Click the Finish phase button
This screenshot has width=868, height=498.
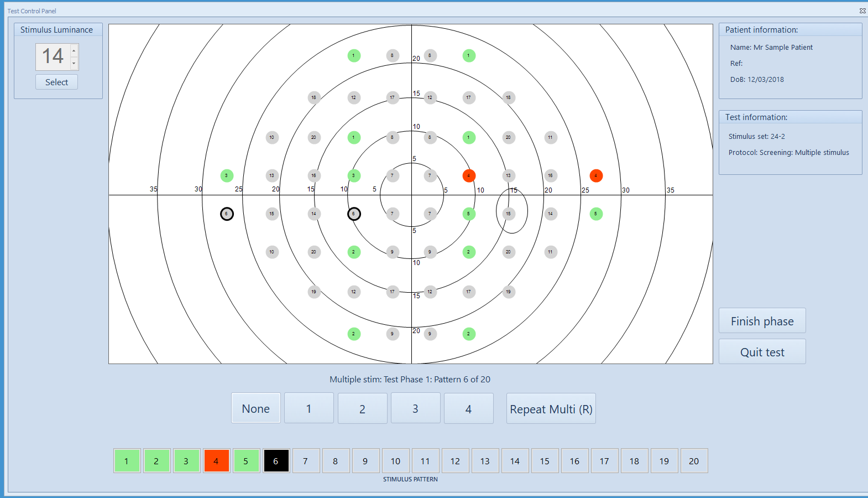762,321
